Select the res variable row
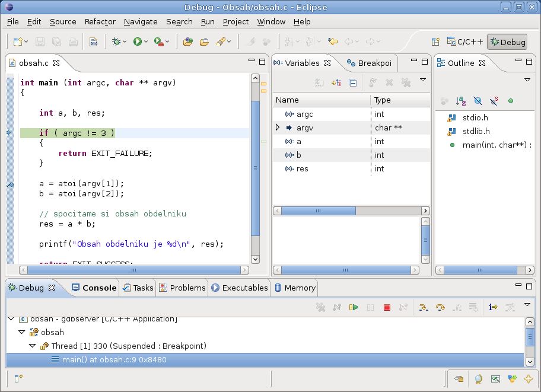 click(352, 169)
